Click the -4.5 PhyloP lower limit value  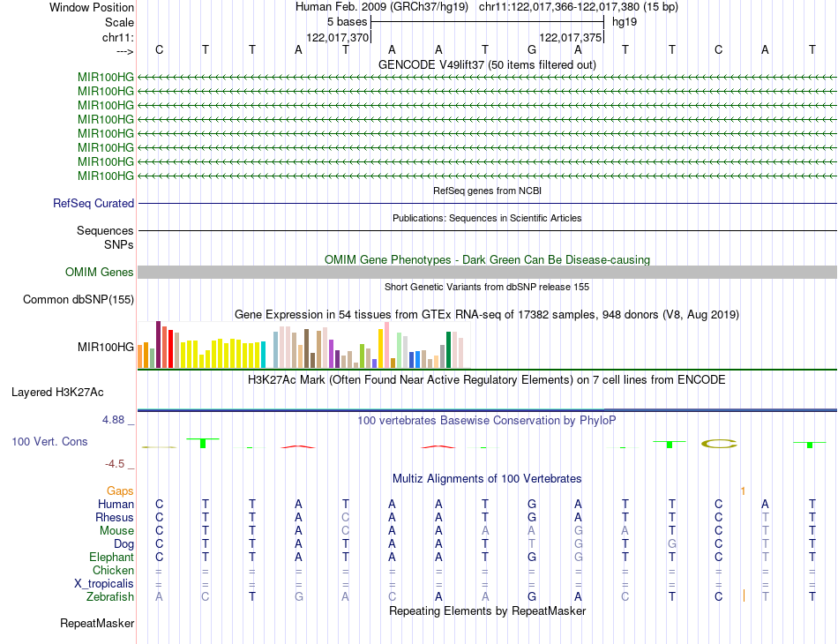pos(115,464)
